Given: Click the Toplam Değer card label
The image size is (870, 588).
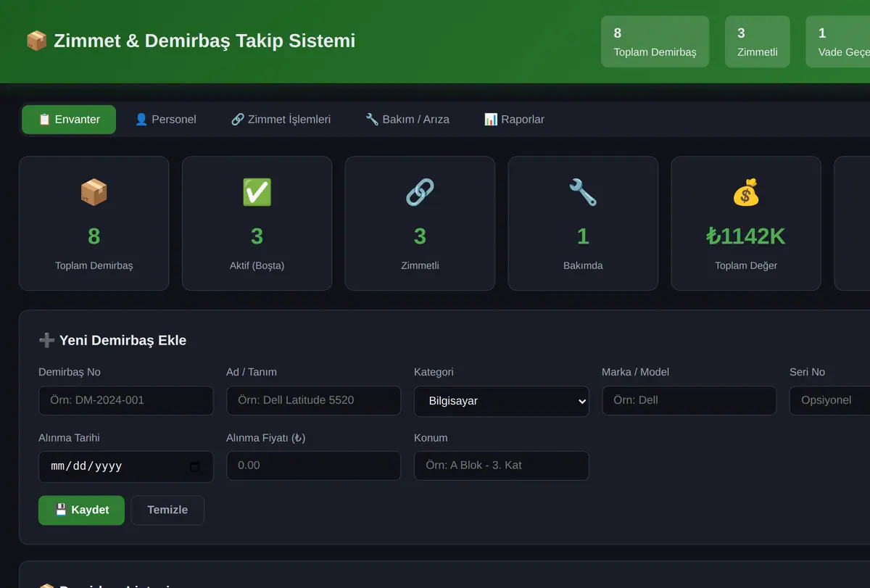Looking at the screenshot, I should (x=746, y=265).
